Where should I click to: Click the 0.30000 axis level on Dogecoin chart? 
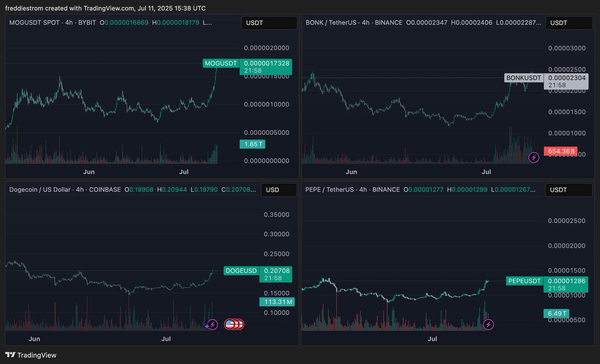[x=276, y=234]
